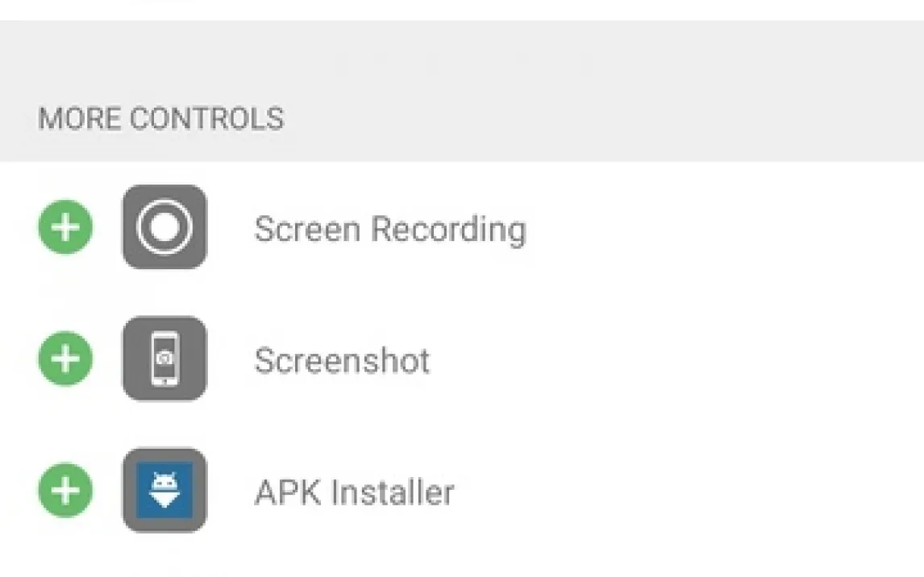The image size is (924, 577).
Task: Select the Screenshot phone-camera icon
Action: (x=164, y=358)
